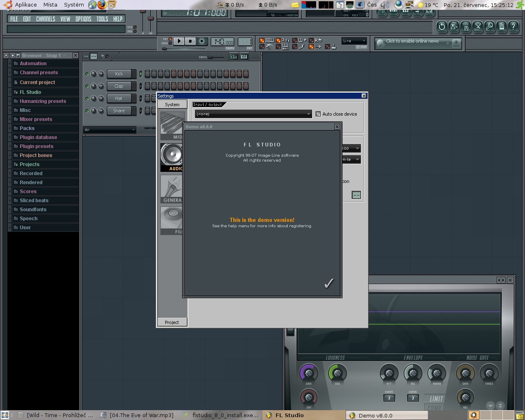
Task: Click the undo history round arrow icon
Action: coord(442,27)
